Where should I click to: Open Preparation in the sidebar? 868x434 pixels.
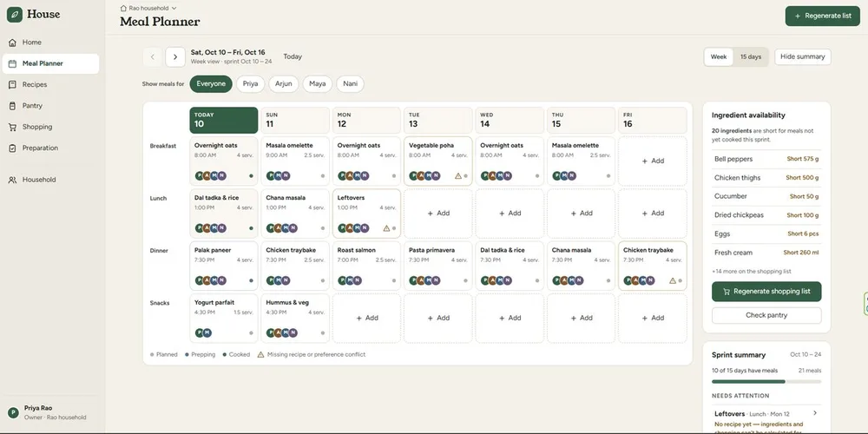[x=50, y=148]
